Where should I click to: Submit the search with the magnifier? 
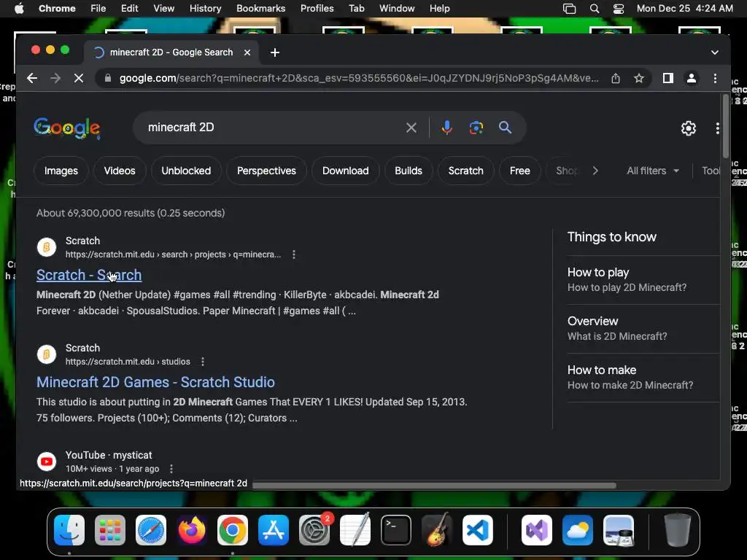pyautogui.click(x=505, y=128)
